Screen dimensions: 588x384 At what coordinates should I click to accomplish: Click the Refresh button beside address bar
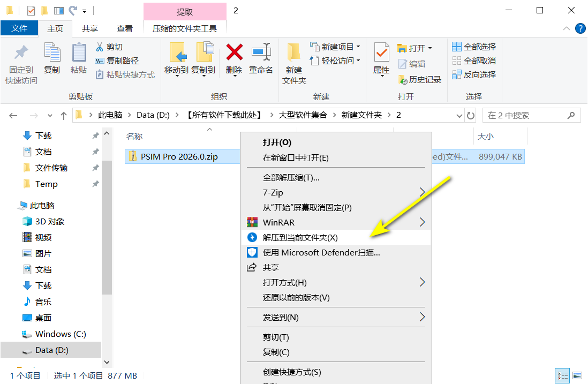(x=471, y=116)
